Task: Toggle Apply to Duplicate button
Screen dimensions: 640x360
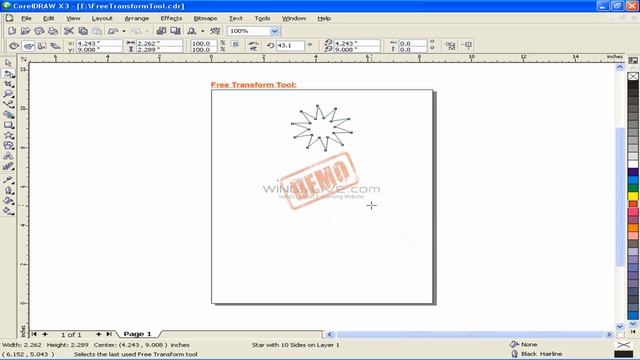Action: [450, 46]
